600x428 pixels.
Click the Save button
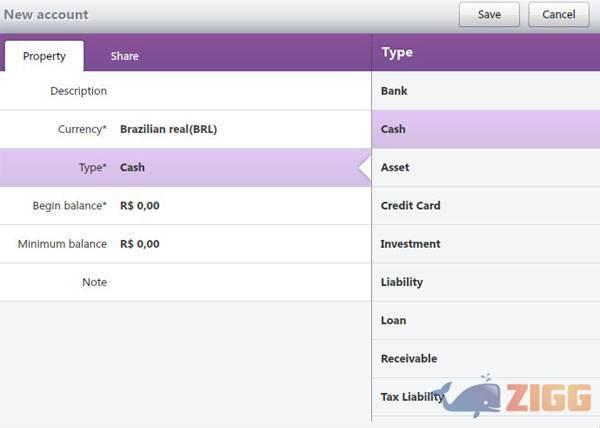[489, 15]
